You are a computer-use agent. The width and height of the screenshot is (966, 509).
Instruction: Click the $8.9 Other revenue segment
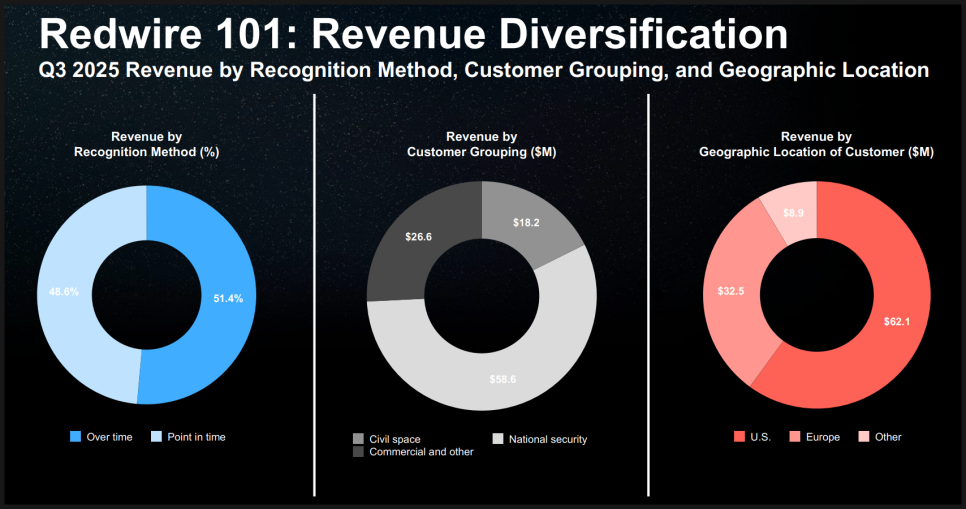[x=793, y=213]
